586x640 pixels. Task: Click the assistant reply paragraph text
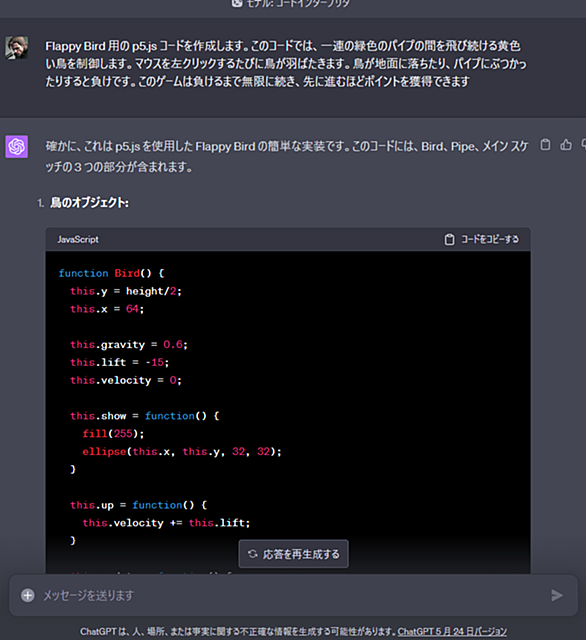click(287, 156)
